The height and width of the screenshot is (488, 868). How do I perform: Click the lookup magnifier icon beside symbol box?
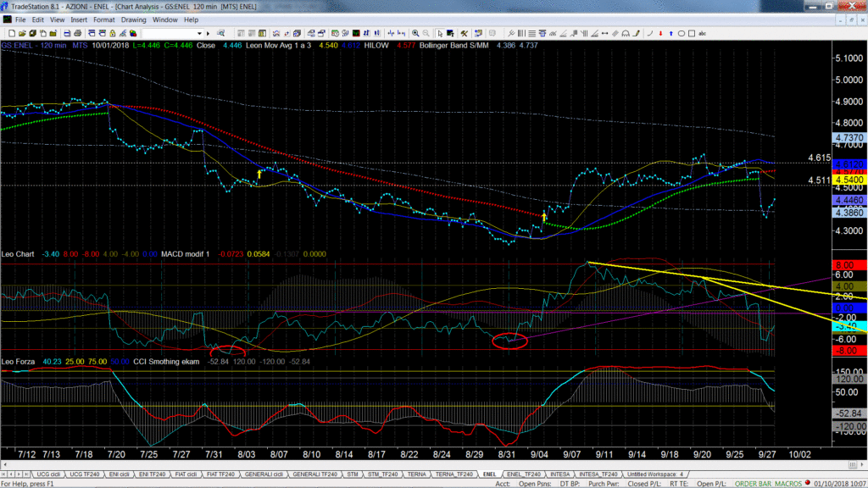(x=221, y=34)
